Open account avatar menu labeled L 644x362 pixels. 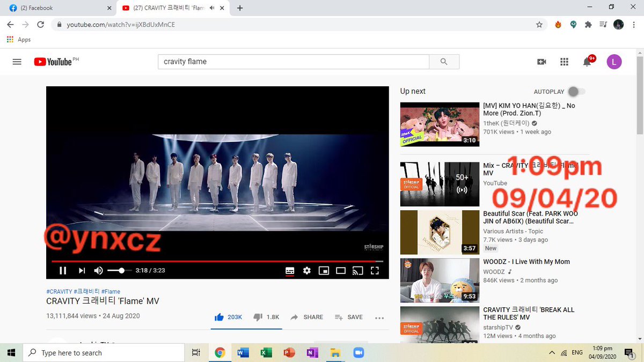pyautogui.click(x=614, y=62)
